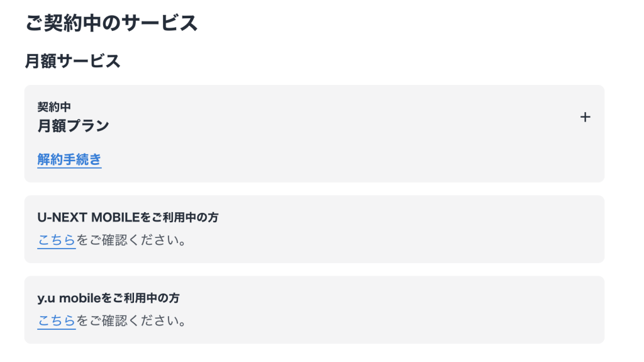Click gap between U-NEXT MOBILE and y.u mobile cards
644x362 pixels.
coord(314,269)
